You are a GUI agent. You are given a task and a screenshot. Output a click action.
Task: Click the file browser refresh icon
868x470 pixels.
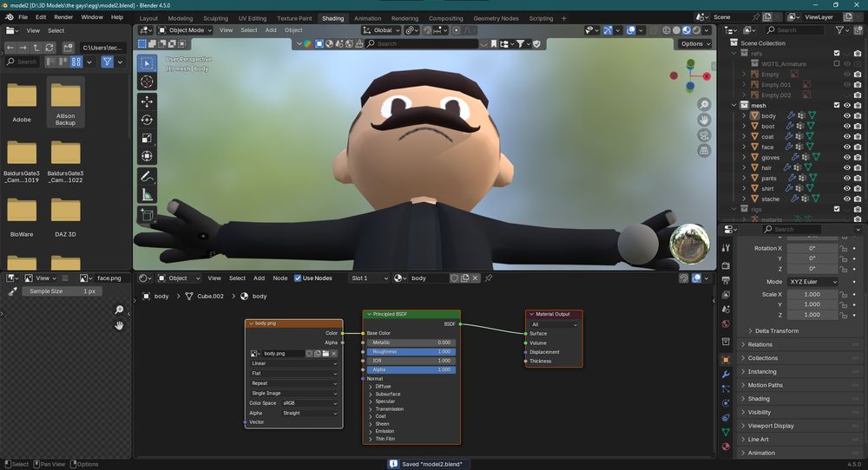49,48
